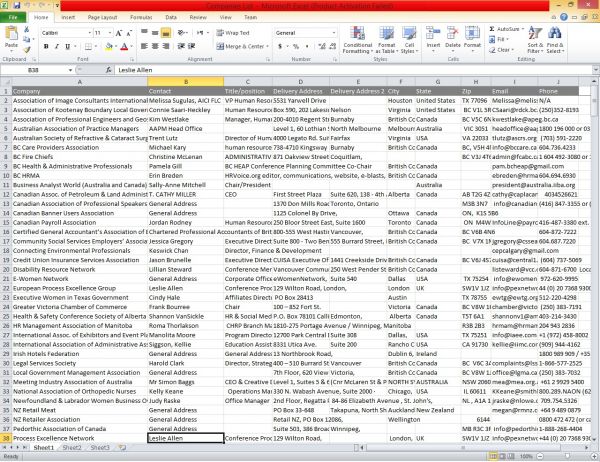The width and height of the screenshot is (600, 462).
Task: Switch to the Insert tab
Action: [68, 17]
